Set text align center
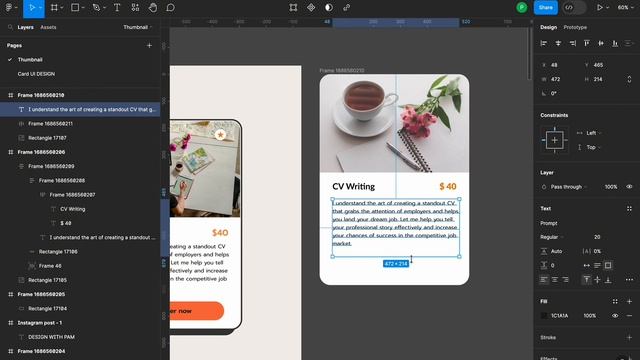The width and height of the screenshot is (640, 360). click(555, 280)
